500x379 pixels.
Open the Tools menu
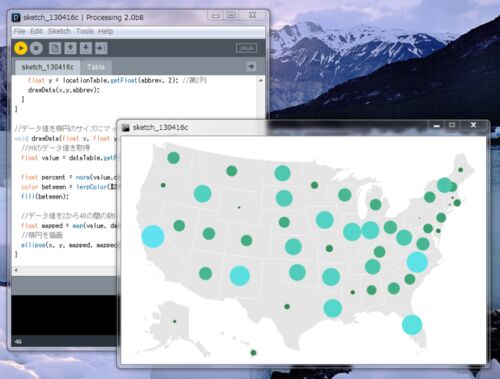click(x=85, y=31)
